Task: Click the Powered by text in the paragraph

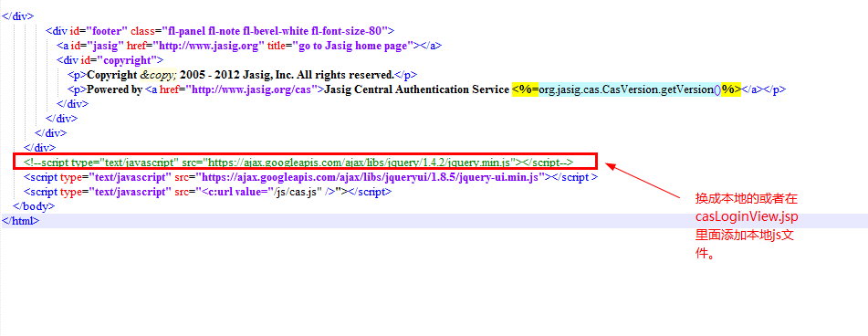Action: pyautogui.click(x=115, y=89)
